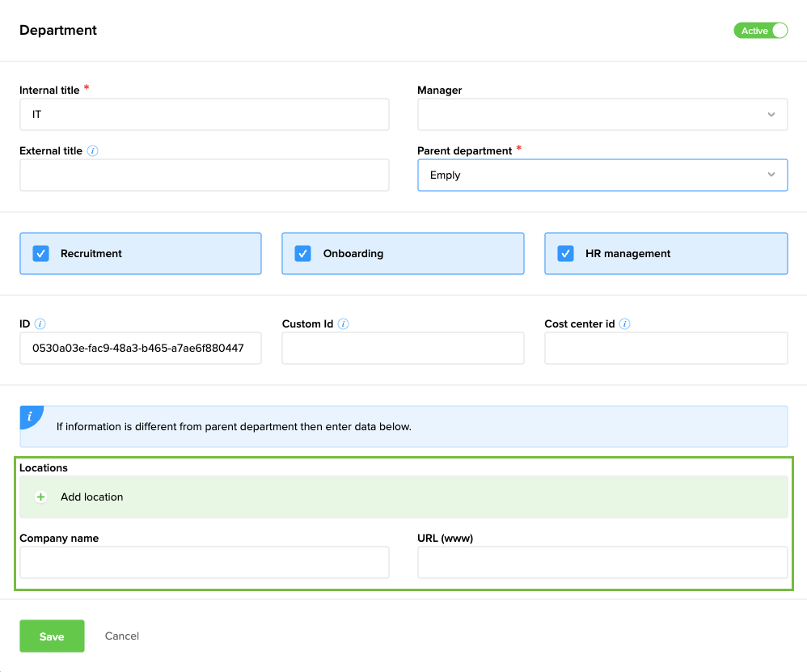Click the info icon beside External title
The height and width of the screenshot is (672, 807).
click(x=93, y=151)
